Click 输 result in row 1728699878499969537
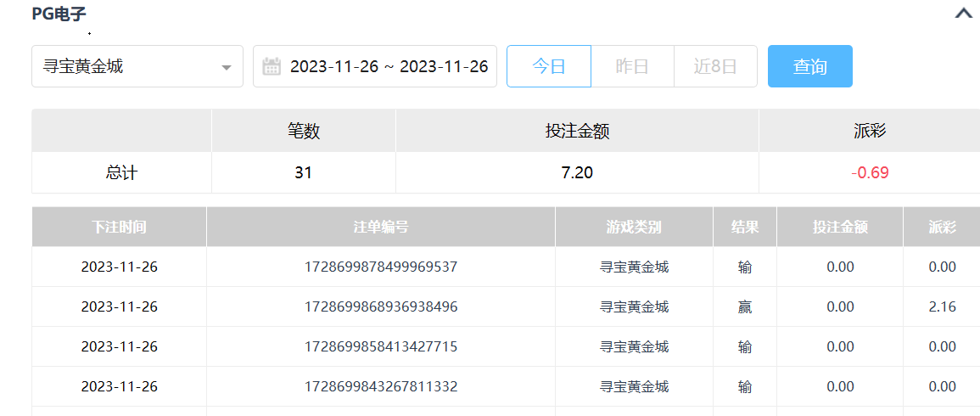Viewport: 980px width, 416px height. [x=745, y=267]
